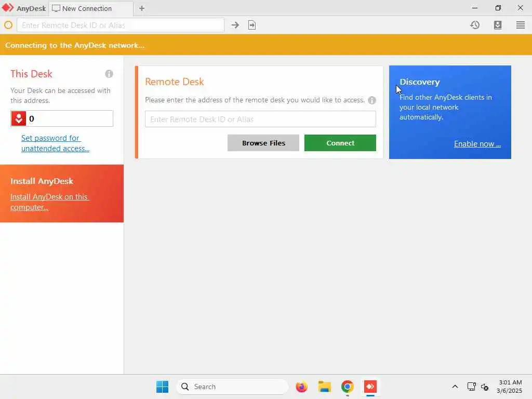Open the Windows Start menu
The image size is (532, 399).
tap(162, 387)
